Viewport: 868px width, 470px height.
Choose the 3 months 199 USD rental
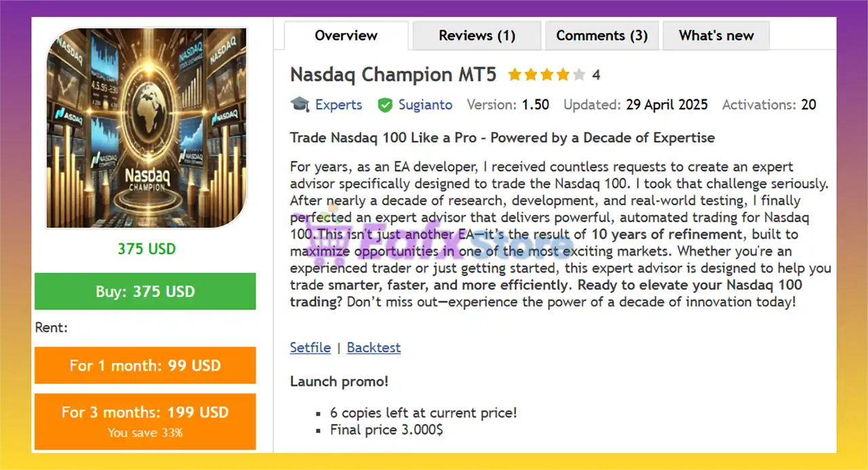point(145,420)
